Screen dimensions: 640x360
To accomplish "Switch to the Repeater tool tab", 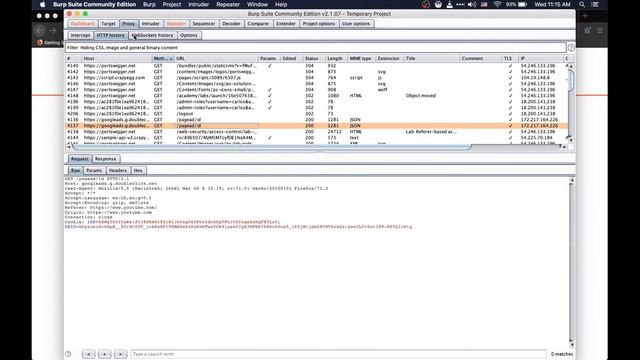I will [176, 24].
